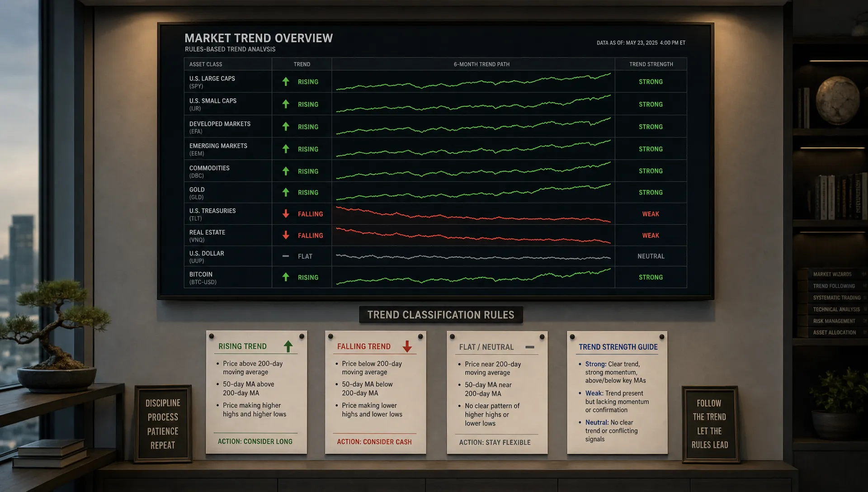Click ACTION: CONSIDER CASH on the falling card
Image resolution: width=868 pixels, height=492 pixels.
coord(374,442)
